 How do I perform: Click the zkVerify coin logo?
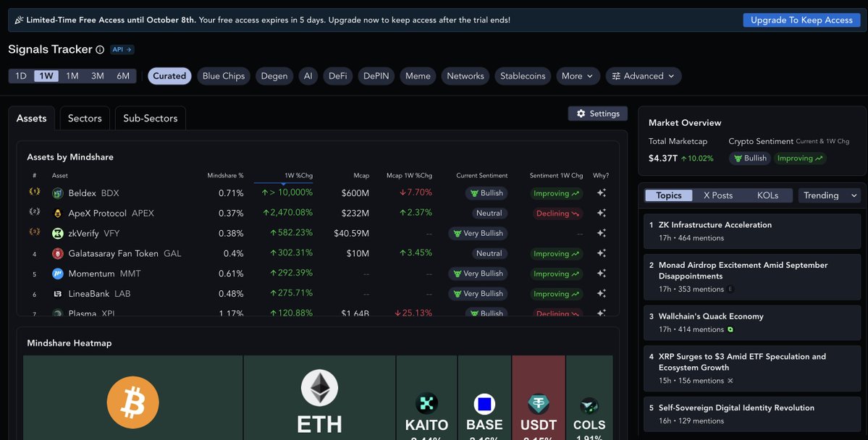[58, 234]
